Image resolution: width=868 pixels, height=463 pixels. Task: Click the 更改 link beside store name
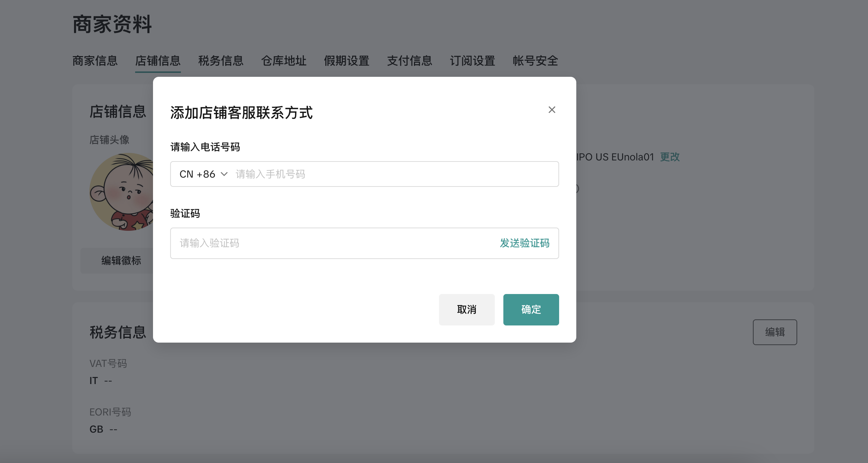click(670, 157)
